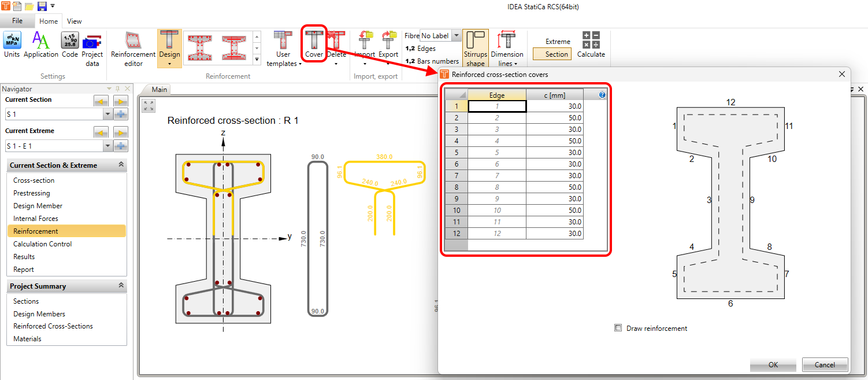Go to next Current Extreme

(120, 132)
